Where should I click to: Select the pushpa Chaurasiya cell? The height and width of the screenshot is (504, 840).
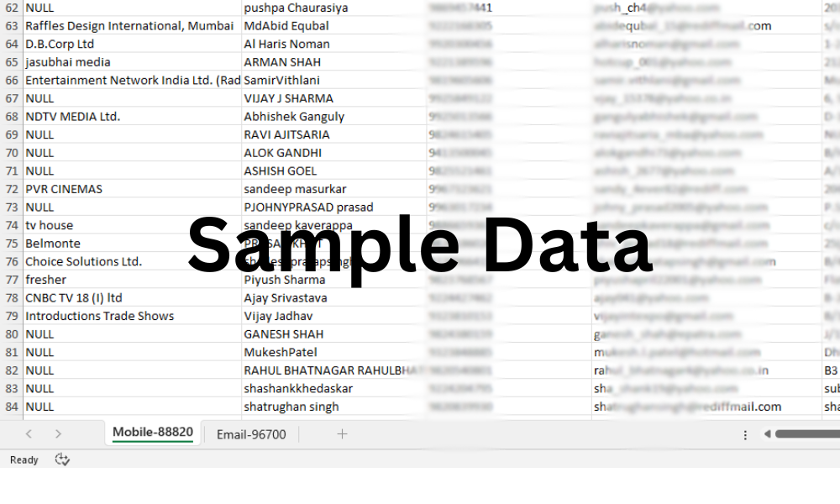click(x=334, y=8)
